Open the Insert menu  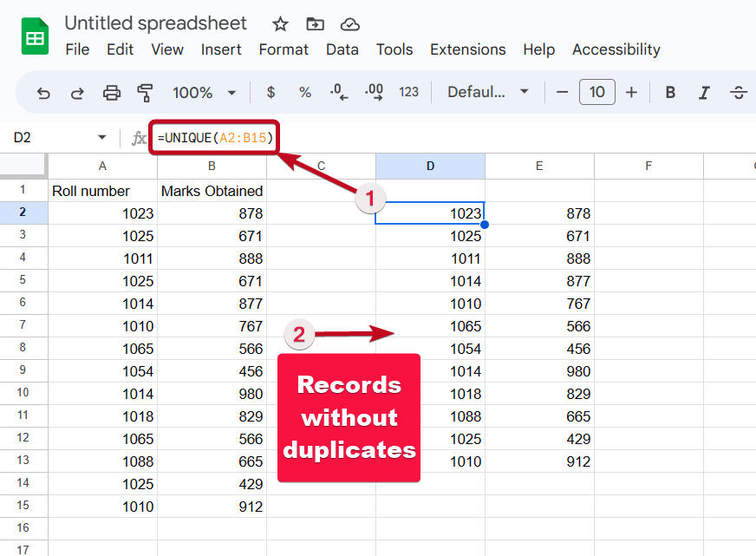(x=221, y=49)
